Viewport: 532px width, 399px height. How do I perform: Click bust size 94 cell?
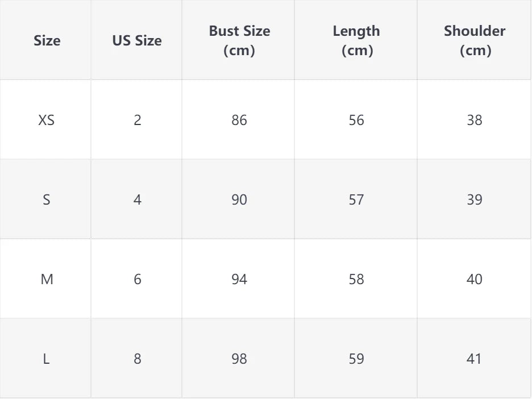point(239,279)
